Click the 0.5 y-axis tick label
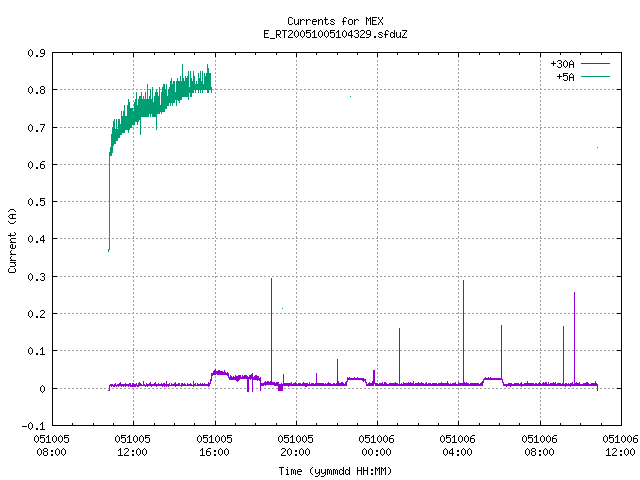640x480 pixels. tap(36, 202)
